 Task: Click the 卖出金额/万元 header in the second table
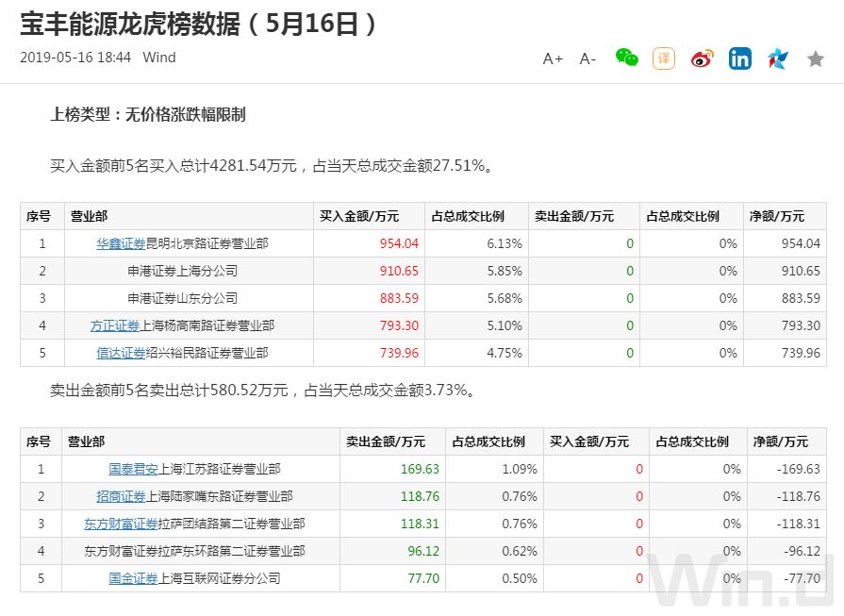click(x=386, y=442)
